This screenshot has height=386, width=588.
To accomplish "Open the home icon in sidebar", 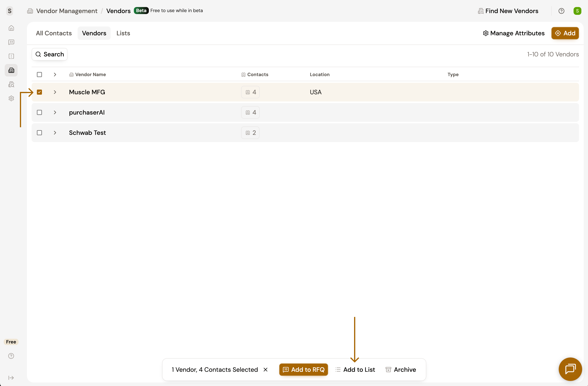I will click(x=11, y=28).
